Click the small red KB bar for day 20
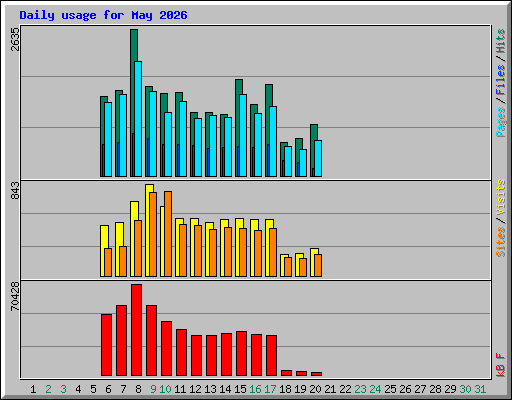This screenshot has height=400, width=512. click(316, 374)
